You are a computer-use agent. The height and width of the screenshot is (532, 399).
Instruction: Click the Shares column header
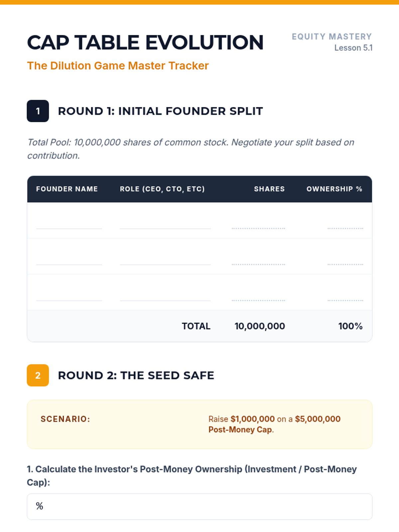(x=269, y=189)
